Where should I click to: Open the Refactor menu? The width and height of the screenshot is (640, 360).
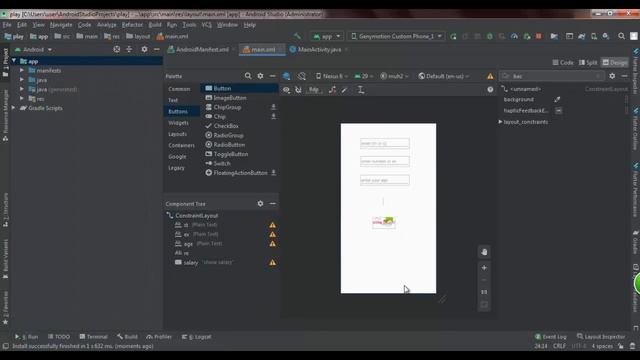(x=132, y=24)
